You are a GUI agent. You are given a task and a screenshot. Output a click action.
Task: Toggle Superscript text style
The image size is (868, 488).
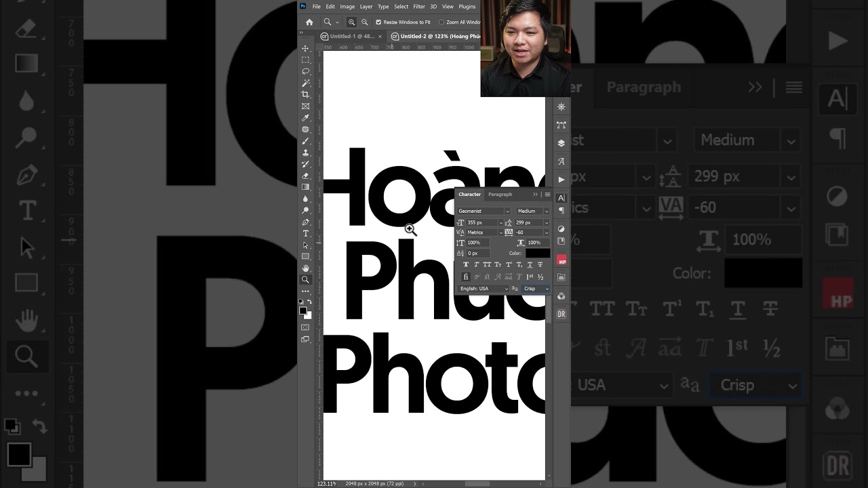(x=509, y=265)
